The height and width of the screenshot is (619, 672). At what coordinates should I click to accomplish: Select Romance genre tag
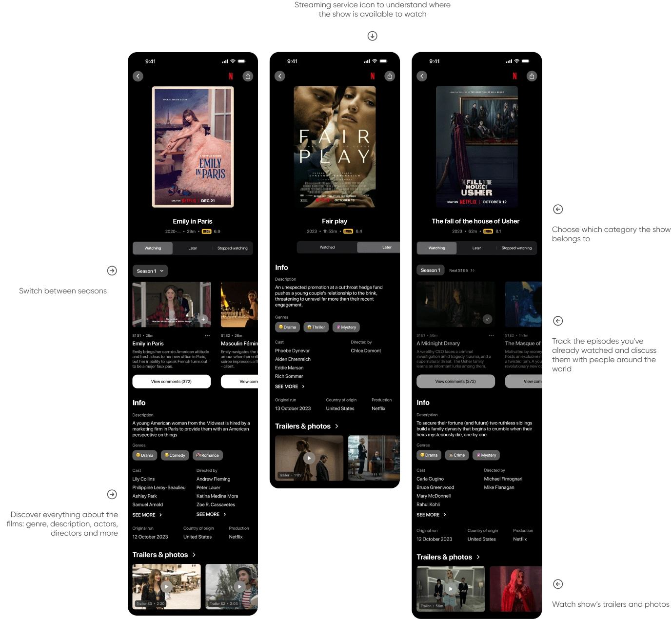[208, 455]
